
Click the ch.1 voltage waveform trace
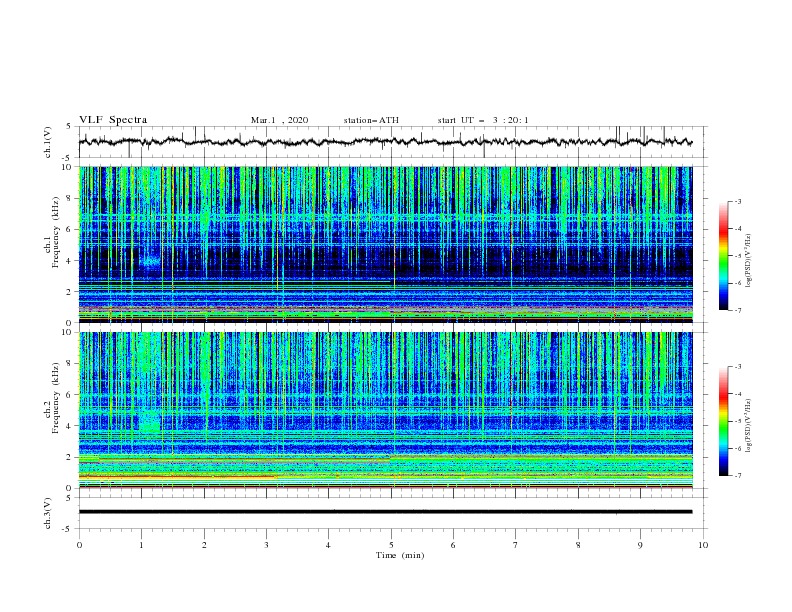coord(385,142)
